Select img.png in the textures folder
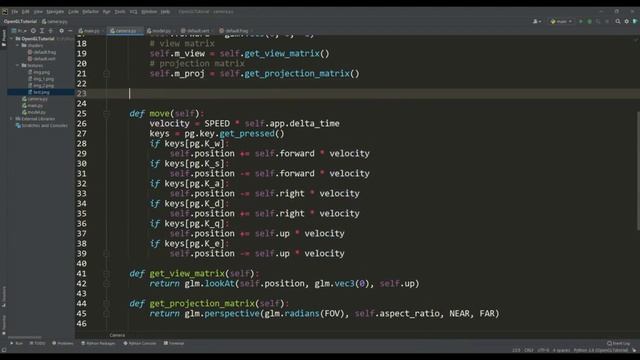Image resolution: width=640 pixels, height=360 pixels. (39, 72)
